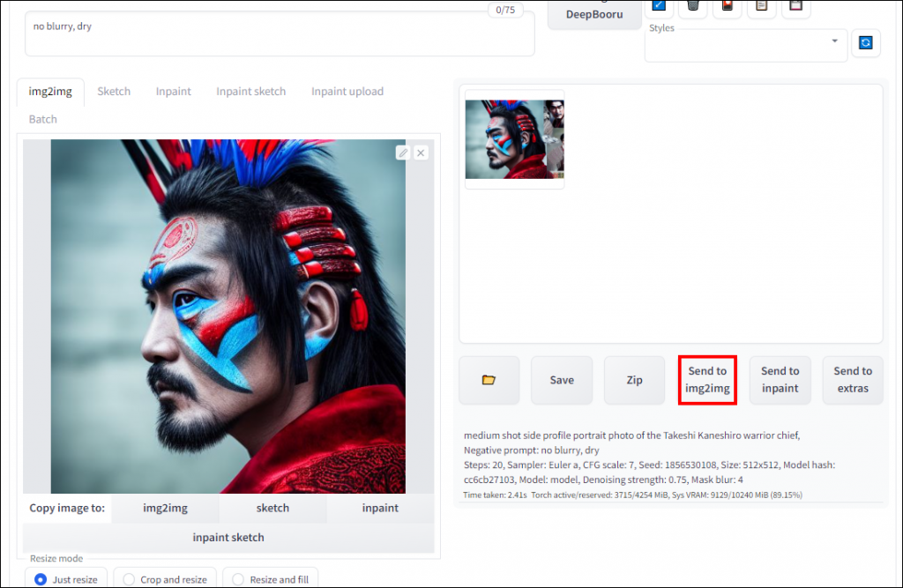This screenshot has height=588, width=903.
Task: Refresh the styles list with blue refresh icon
Action: point(866,42)
